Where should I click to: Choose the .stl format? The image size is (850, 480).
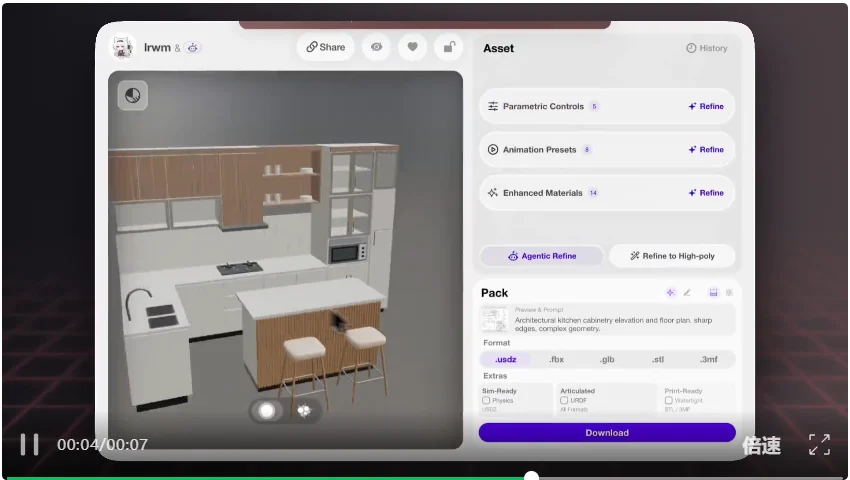(658, 360)
